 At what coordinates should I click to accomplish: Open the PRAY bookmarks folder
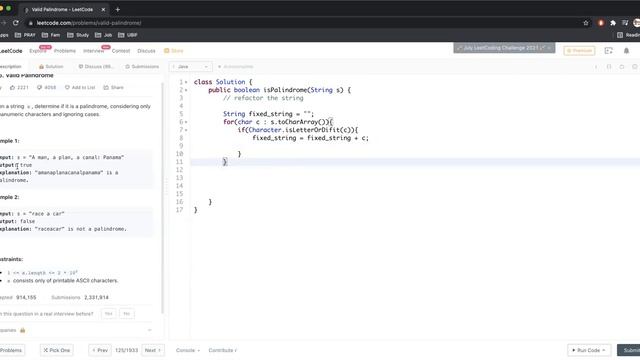[25, 35]
